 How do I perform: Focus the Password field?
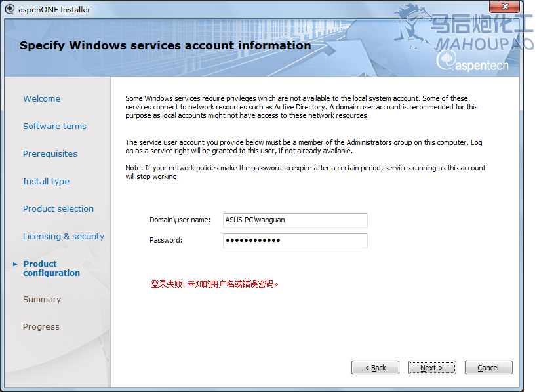click(x=295, y=241)
